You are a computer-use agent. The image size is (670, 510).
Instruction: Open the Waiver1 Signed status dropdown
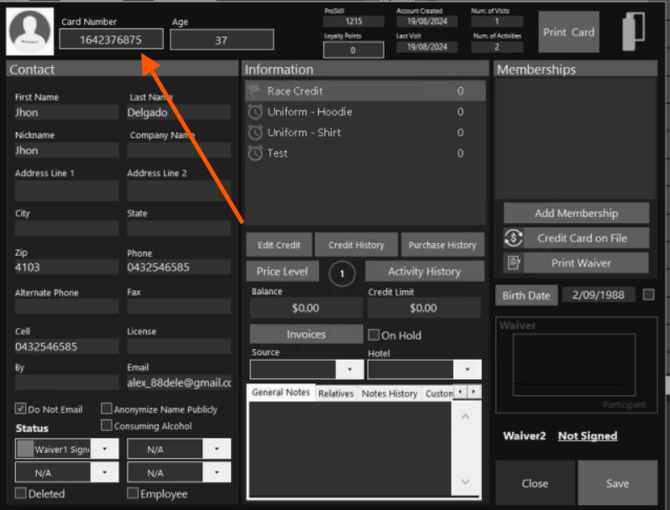[x=106, y=450]
